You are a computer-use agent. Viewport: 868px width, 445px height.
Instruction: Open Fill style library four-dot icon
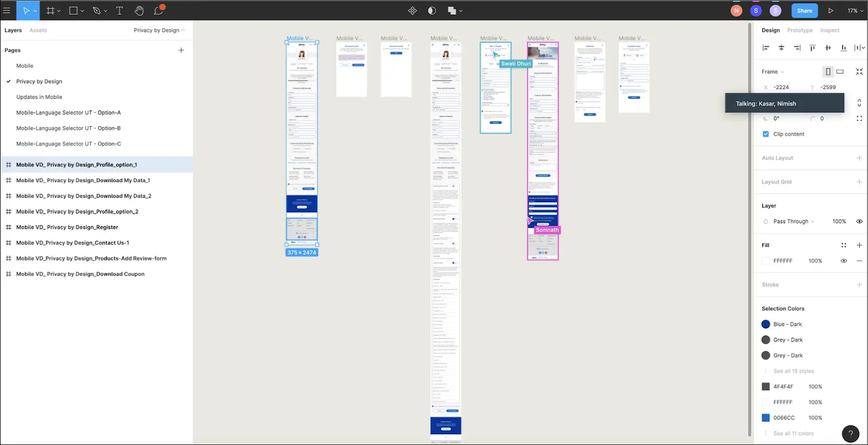click(x=844, y=245)
